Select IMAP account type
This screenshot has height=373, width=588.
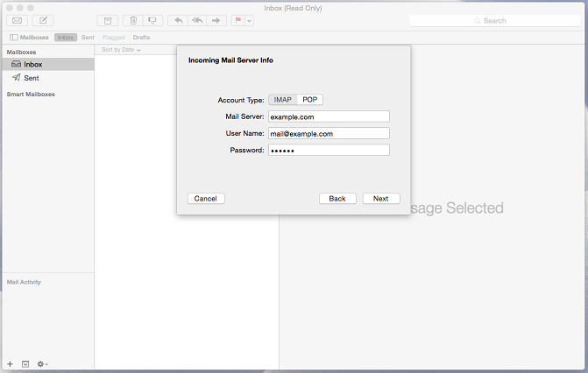pyautogui.click(x=282, y=100)
